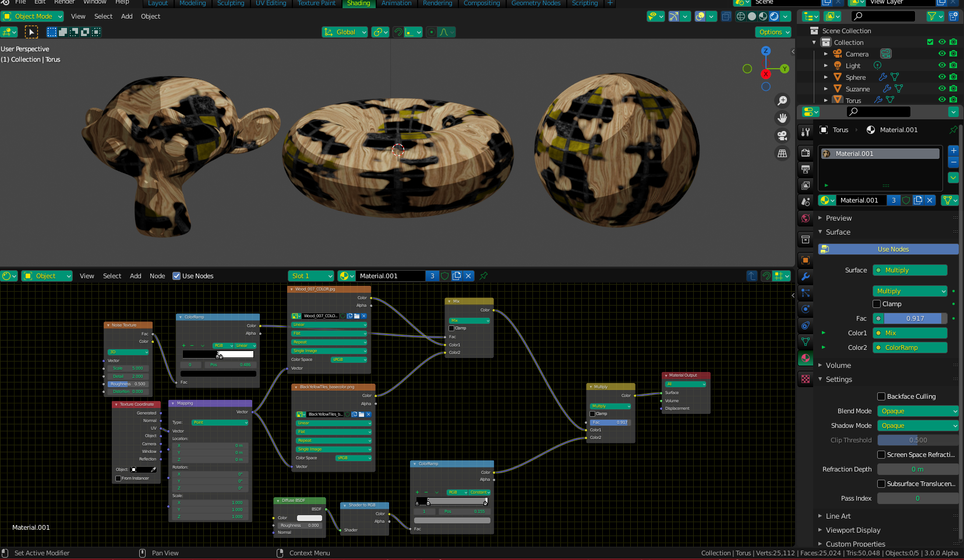Open the node editor Node menu
This screenshot has width=964, height=560.
157,276
